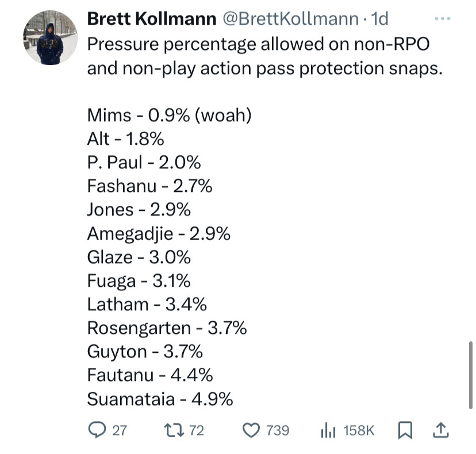Click the 72 reposts count
Screen dimensions: 476x454
point(197,430)
